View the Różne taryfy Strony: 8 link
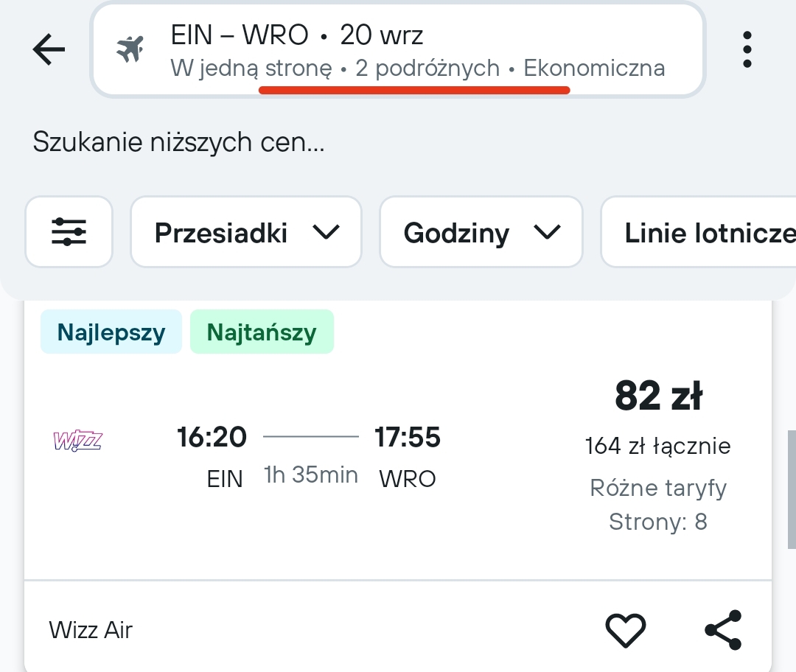 [x=658, y=505]
